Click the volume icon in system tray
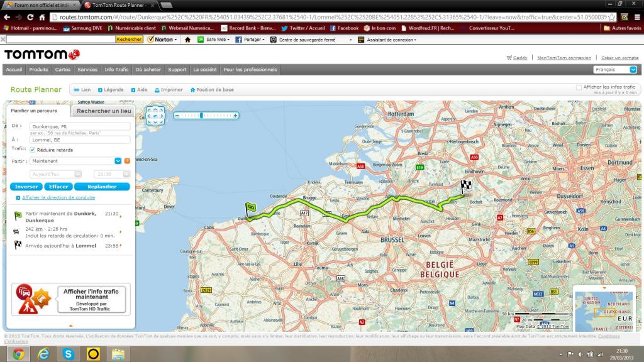The width and height of the screenshot is (644, 362). [x=580, y=354]
